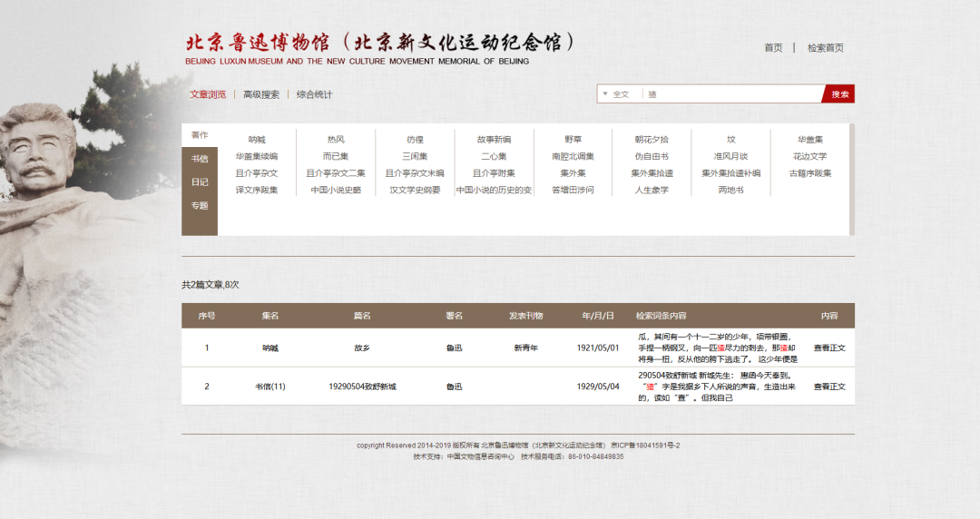The width and height of the screenshot is (980, 519).
Task: Open the 二心集 collection
Action: [494, 156]
